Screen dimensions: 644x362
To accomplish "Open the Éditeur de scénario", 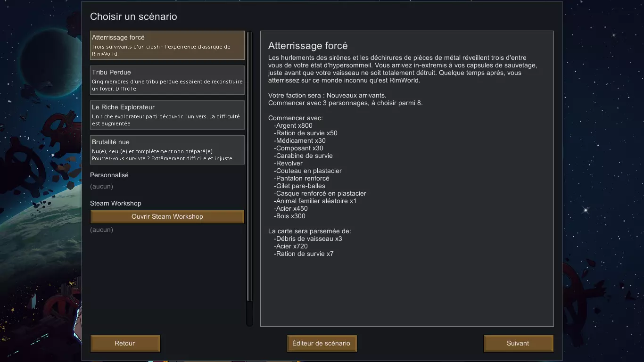I will click(x=322, y=344).
